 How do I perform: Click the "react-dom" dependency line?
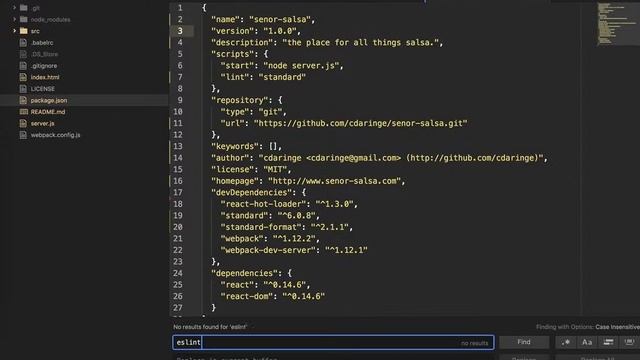(273, 296)
